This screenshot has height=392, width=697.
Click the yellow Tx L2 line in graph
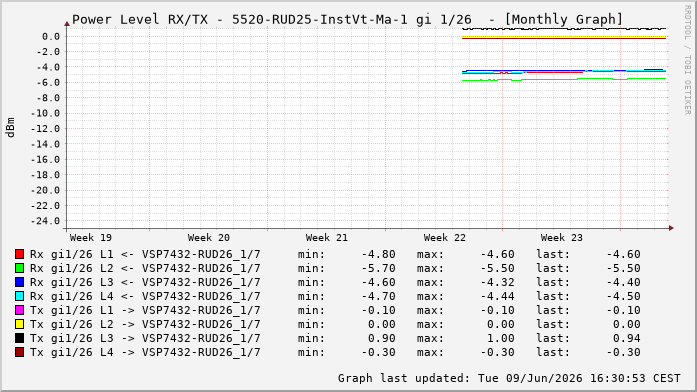point(565,36)
